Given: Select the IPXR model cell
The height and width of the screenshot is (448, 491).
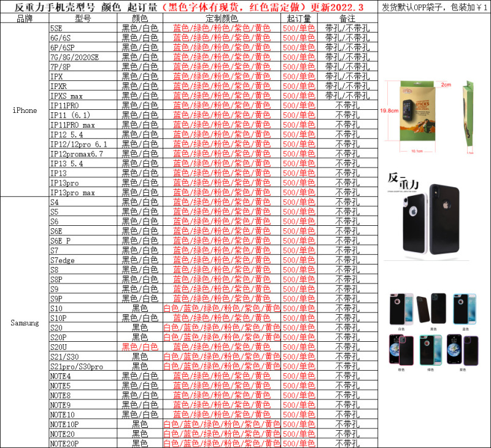Looking at the screenshot, I should 83,86.
